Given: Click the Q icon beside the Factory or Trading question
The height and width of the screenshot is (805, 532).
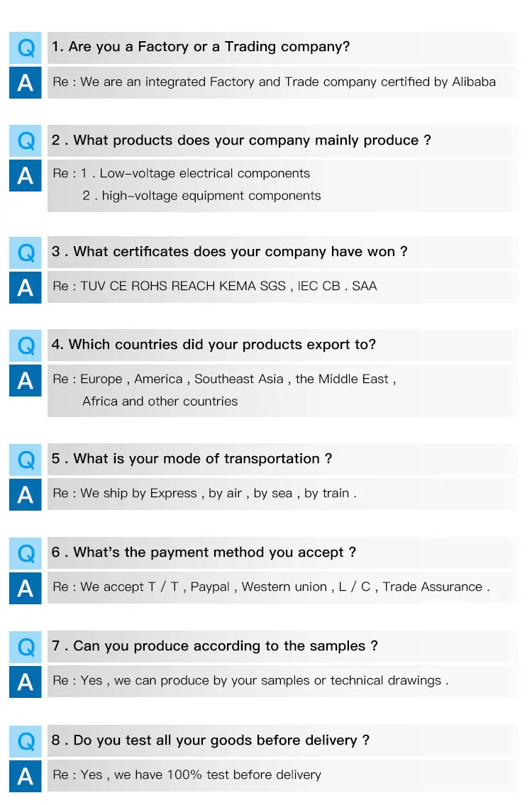Looking at the screenshot, I should pos(26,48).
